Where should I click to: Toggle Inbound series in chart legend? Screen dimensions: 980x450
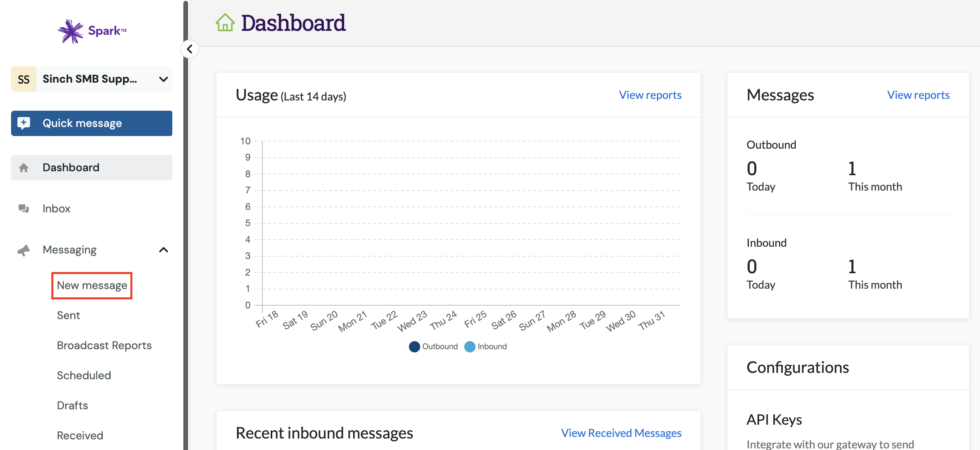click(486, 347)
